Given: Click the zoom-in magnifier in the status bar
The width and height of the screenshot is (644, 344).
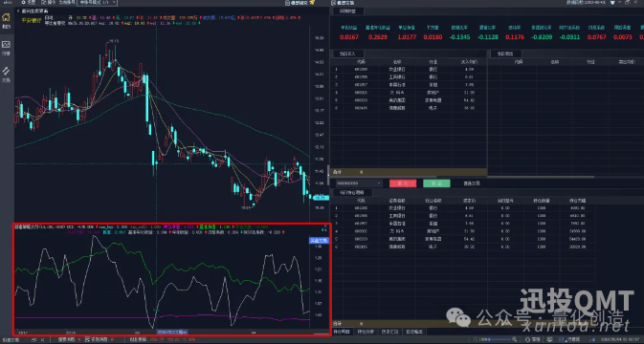Looking at the screenshot, I should (514, 339).
